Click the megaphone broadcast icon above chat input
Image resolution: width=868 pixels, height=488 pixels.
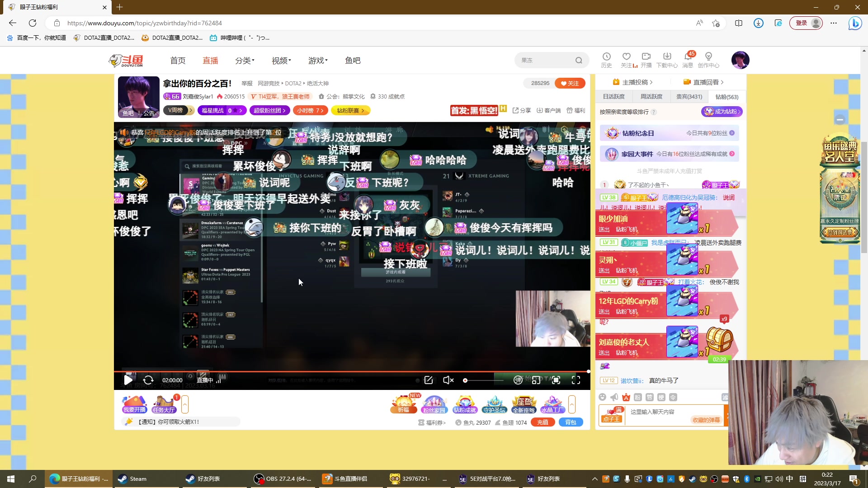click(614, 397)
